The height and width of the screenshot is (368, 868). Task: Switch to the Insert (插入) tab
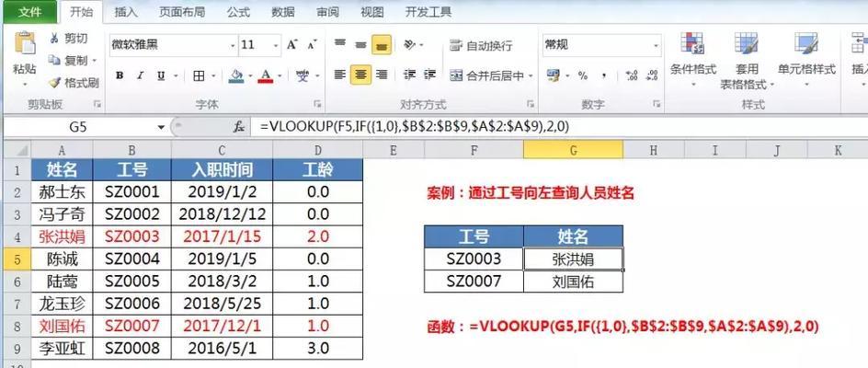pyautogui.click(x=126, y=12)
